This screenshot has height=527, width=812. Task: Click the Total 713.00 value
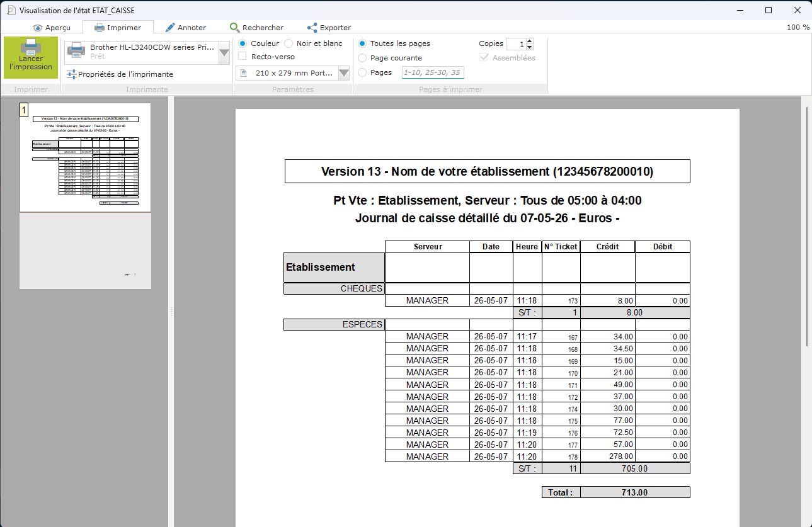click(x=635, y=492)
